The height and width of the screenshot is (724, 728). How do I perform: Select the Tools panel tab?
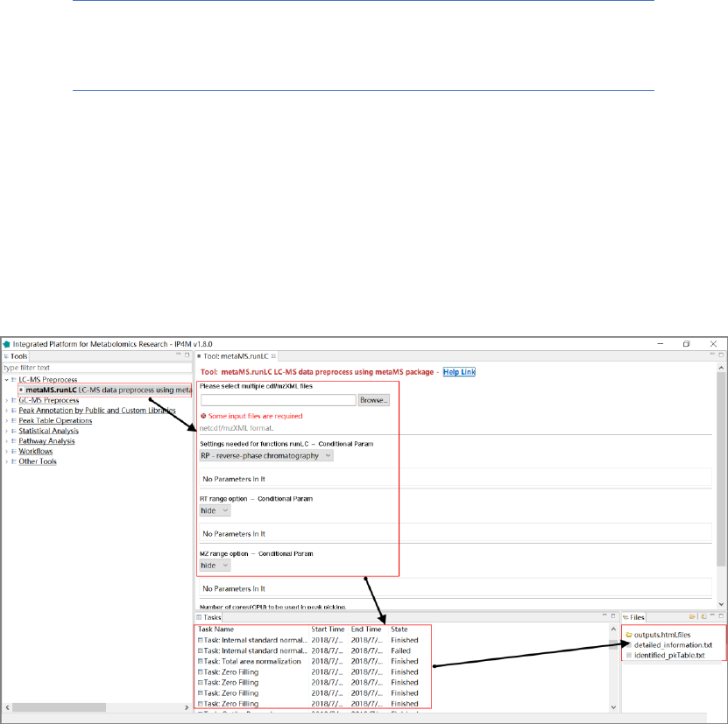point(16,356)
